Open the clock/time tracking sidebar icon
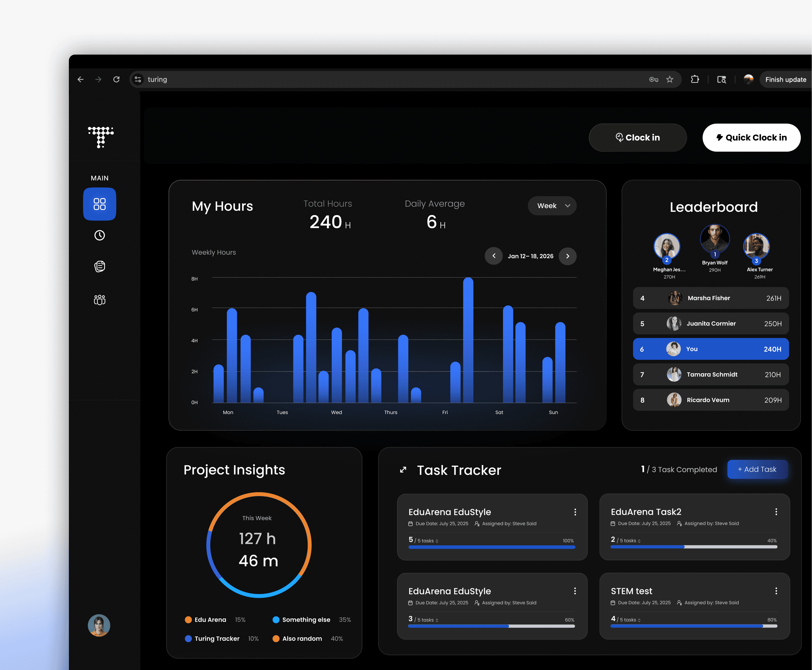This screenshot has height=670, width=812. pos(100,235)
